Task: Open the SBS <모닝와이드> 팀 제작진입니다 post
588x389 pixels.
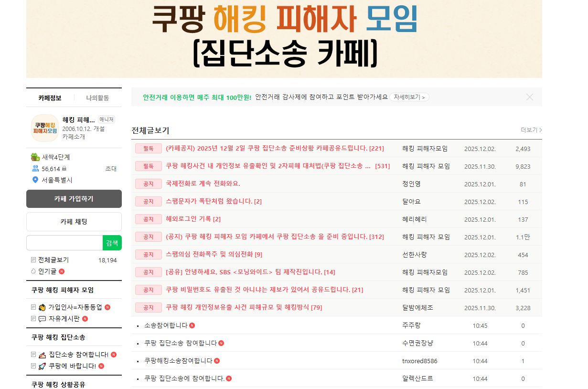Action: [x=244, y=272]
